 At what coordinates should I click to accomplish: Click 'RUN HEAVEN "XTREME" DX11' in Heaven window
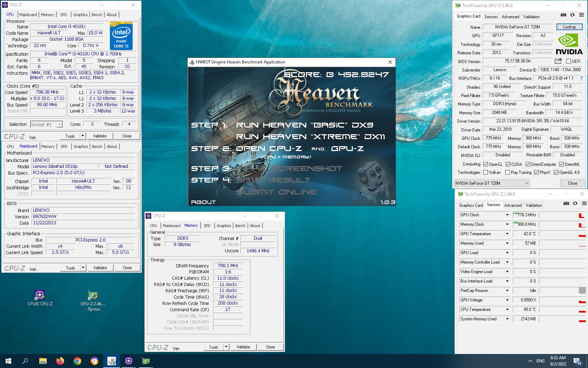pyautogui.click(x=310, y=137)
